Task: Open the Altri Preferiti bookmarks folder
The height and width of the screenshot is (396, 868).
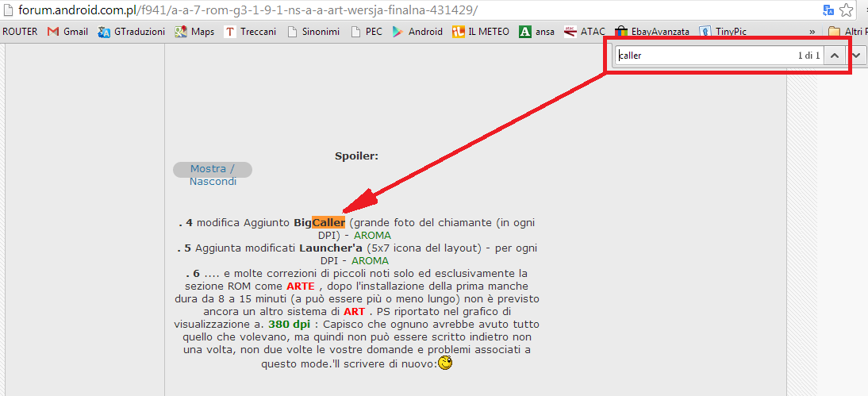Action: [x=847, y=32]
